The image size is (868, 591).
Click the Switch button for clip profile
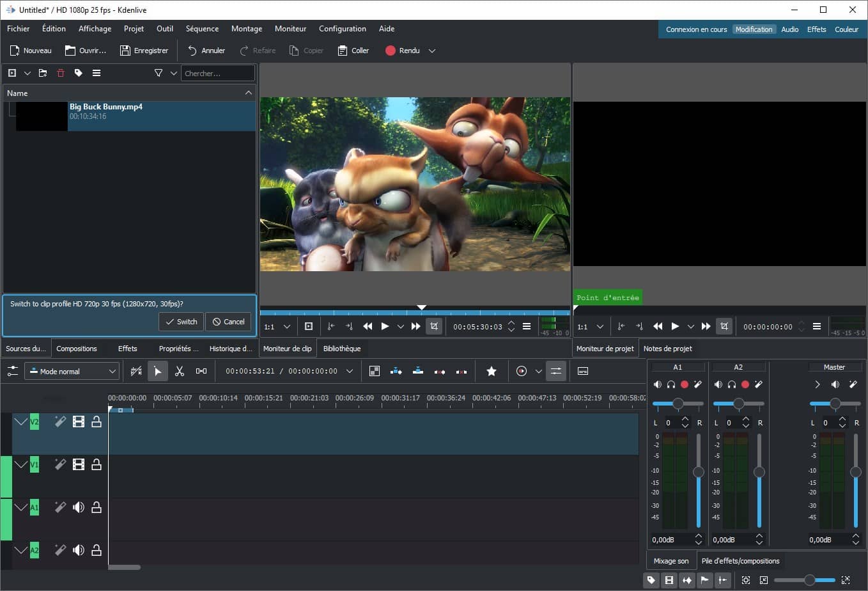(x=182, y=322)
